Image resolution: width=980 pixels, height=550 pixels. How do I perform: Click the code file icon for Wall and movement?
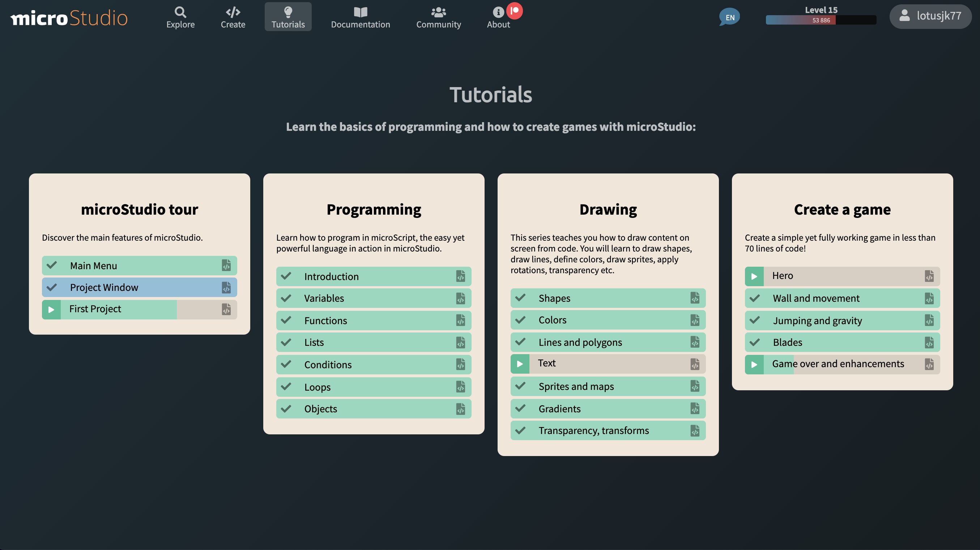pos(929,298)
